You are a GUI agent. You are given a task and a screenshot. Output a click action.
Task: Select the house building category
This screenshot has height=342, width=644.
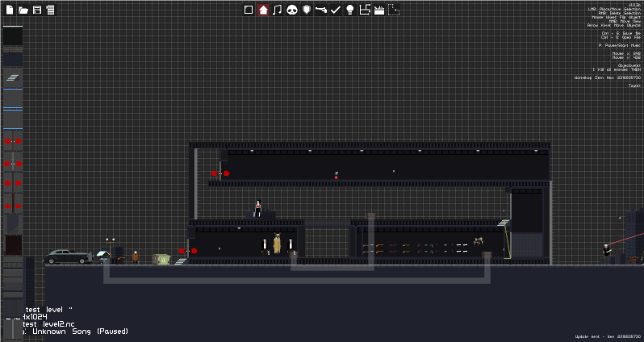pyautogui.click(x=263, y=10)
